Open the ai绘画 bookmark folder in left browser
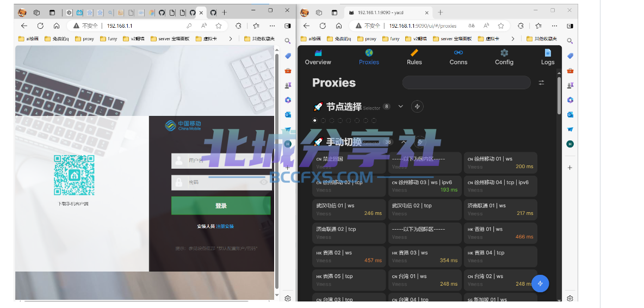This screenshot has height=308, width=644. click(x=28, y=39)
